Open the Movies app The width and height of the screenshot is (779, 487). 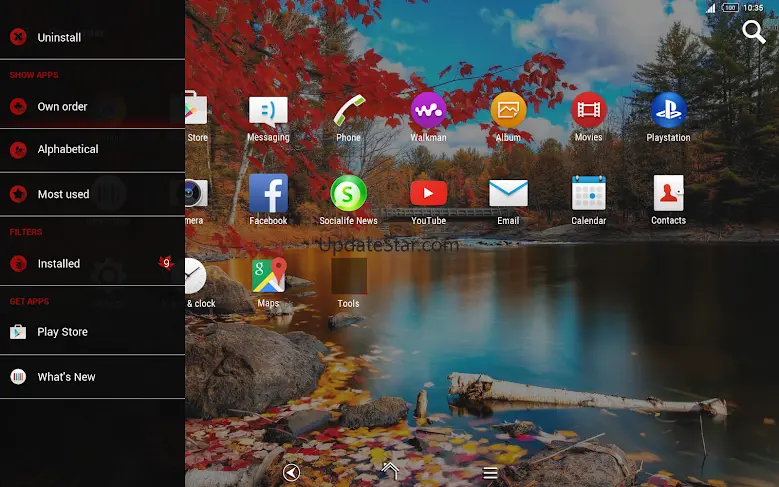point(588,110)
